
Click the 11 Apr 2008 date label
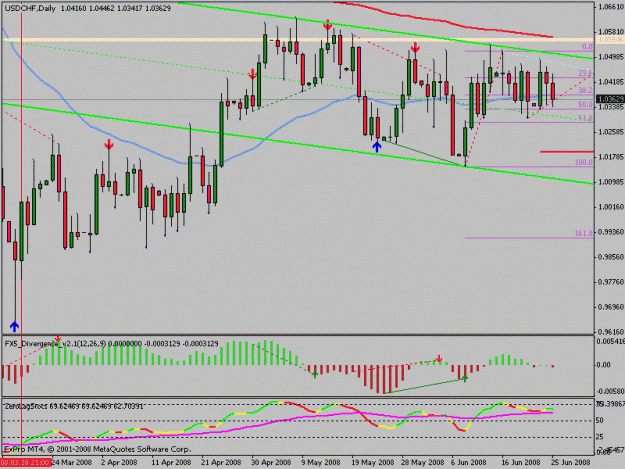[x=171, y=462]
